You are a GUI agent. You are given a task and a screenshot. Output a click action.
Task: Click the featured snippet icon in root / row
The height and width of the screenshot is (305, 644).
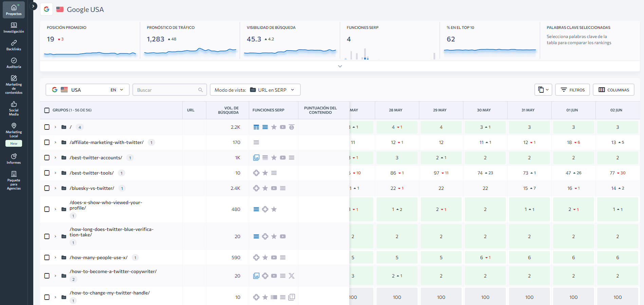[x=256, y=127]
